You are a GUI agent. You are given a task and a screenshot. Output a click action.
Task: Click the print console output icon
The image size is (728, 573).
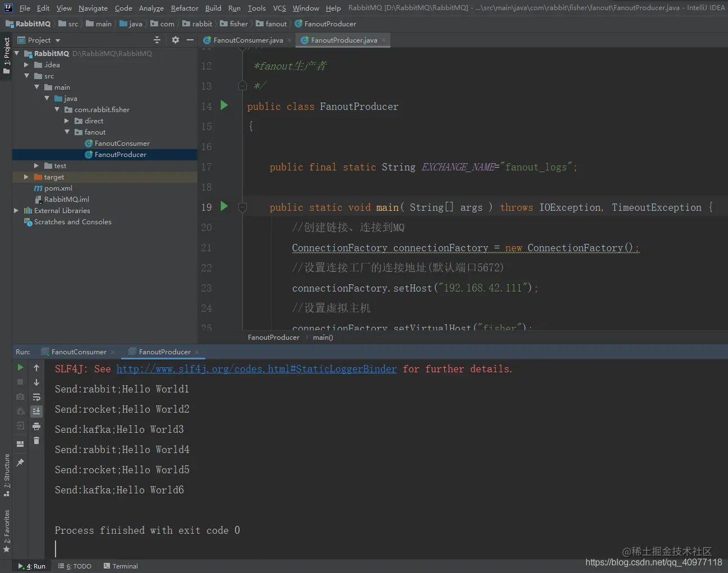[36, 426]
